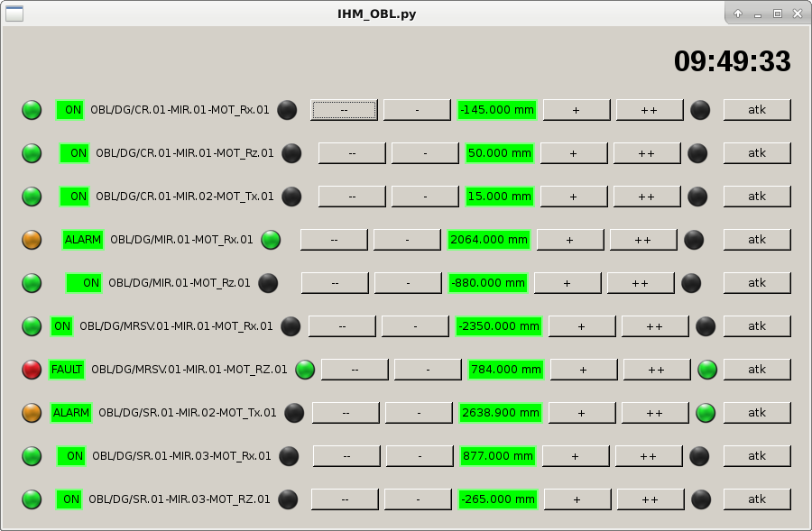Click green LED beside atk on SR.01-MIR.02-MOT_Tx.01 row
Image resolution: width=812 pixels, height=531 pixels.
pyautogui.click(x=706, y=413)
